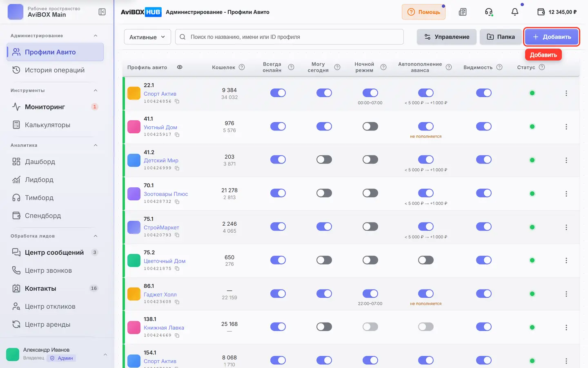Focus the profile search field

(290, 37)
